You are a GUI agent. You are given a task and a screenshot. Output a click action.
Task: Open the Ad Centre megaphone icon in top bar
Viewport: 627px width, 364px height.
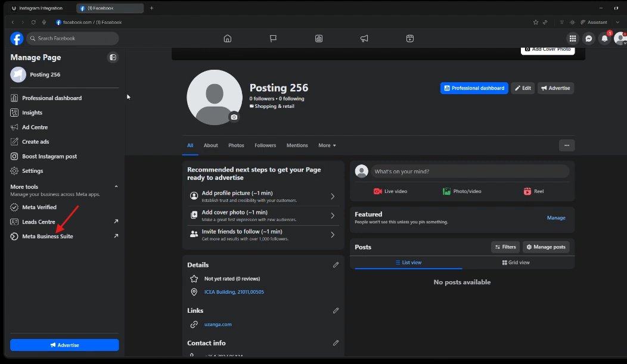point(364,38)
